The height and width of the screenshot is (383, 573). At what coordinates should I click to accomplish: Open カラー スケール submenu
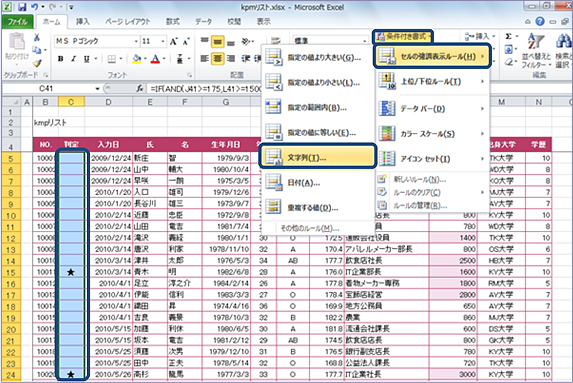432,134
